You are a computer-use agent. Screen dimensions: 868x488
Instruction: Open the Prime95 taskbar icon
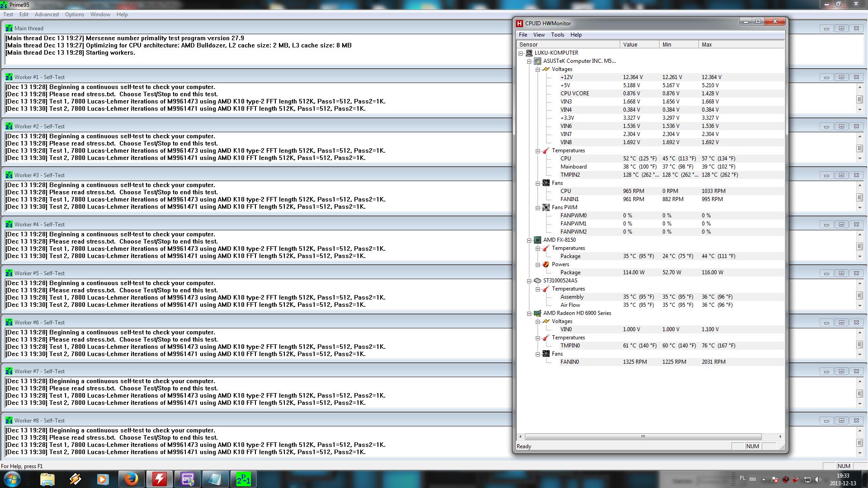click(x=243, y=479)
